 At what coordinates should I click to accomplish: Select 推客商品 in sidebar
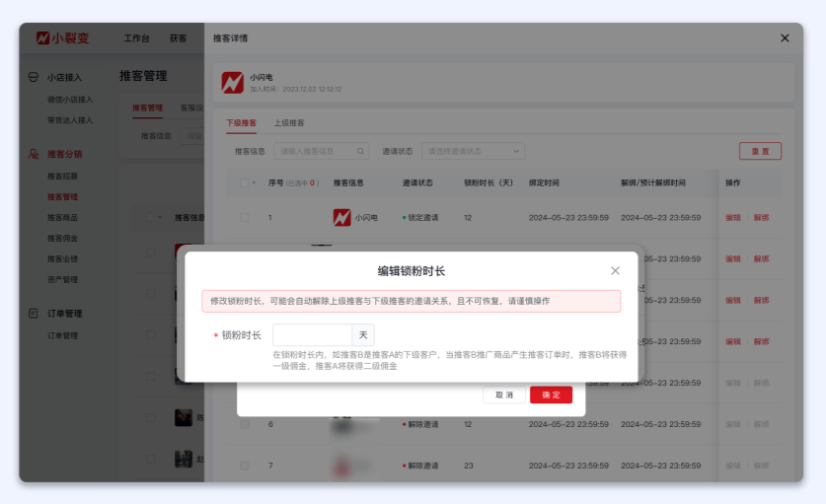(x=63, y=218)
